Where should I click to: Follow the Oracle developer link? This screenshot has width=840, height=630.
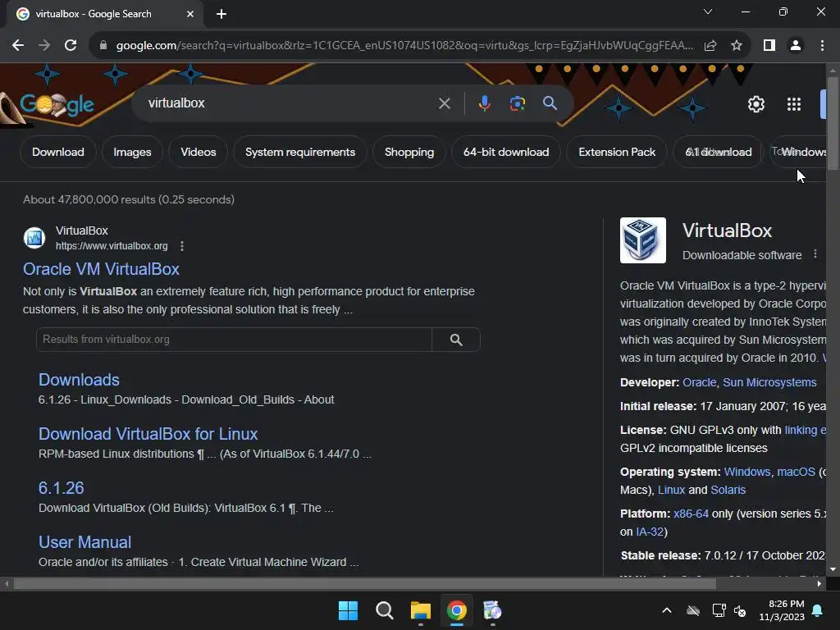point(699,382)
